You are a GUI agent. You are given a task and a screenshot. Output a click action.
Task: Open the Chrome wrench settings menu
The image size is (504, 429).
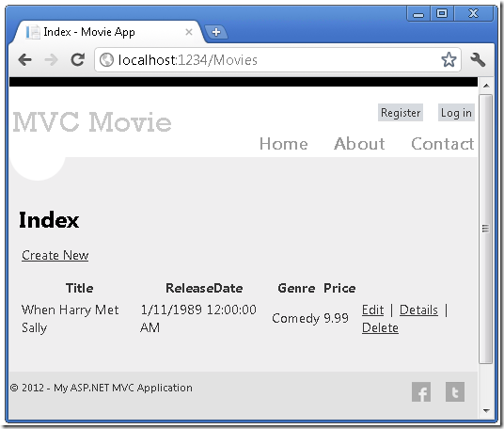(478, 60)
